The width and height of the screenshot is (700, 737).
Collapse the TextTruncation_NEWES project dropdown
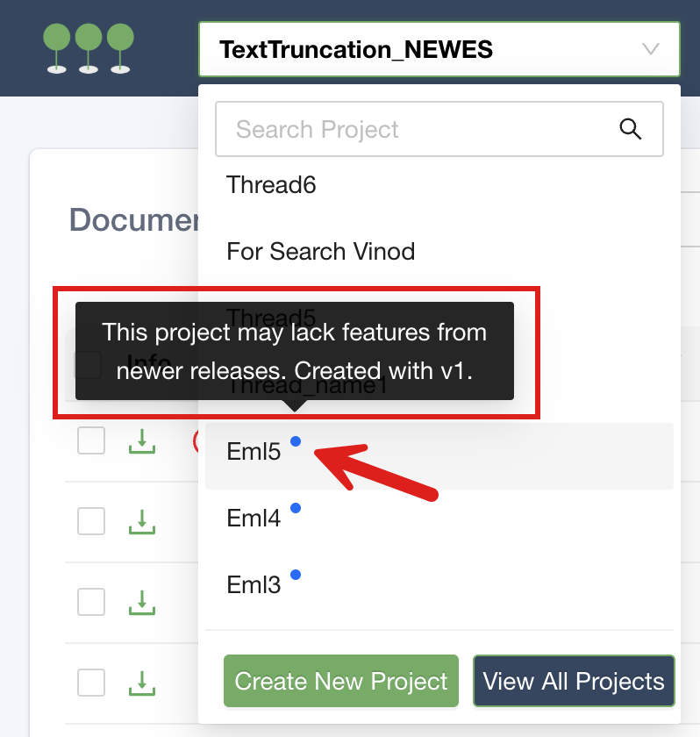point(650,49)
